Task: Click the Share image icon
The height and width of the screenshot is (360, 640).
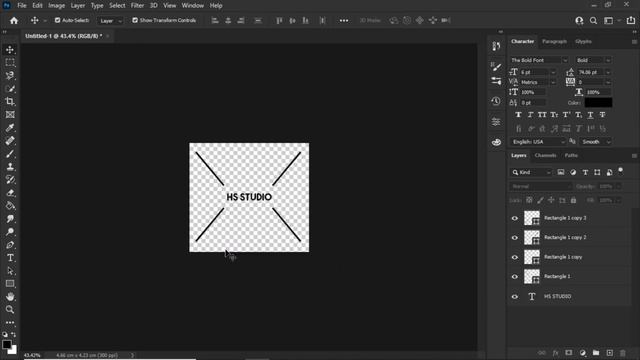Action: (631, 20)
